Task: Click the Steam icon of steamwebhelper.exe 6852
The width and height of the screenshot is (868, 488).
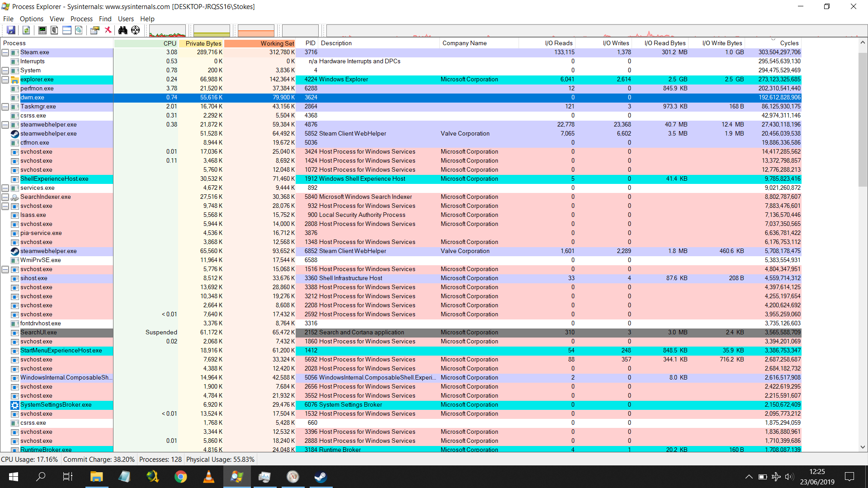Action: pyautogui.click(x=14, y=251)
